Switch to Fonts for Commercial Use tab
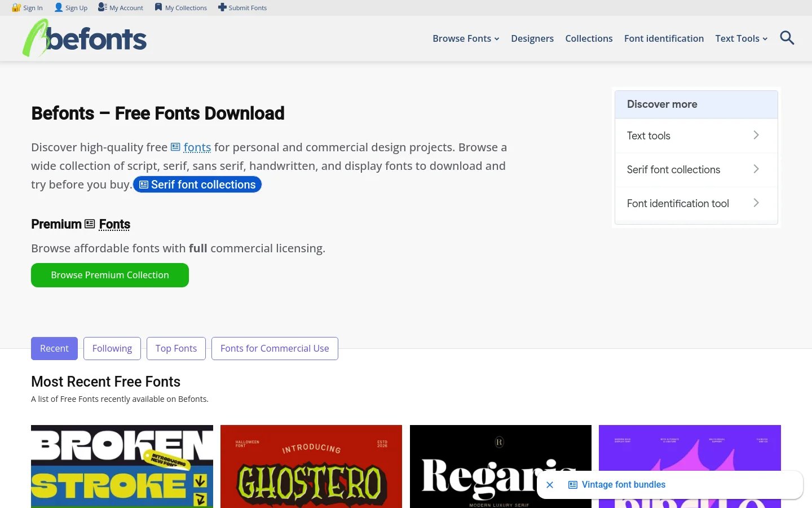 tap(275, 348)
